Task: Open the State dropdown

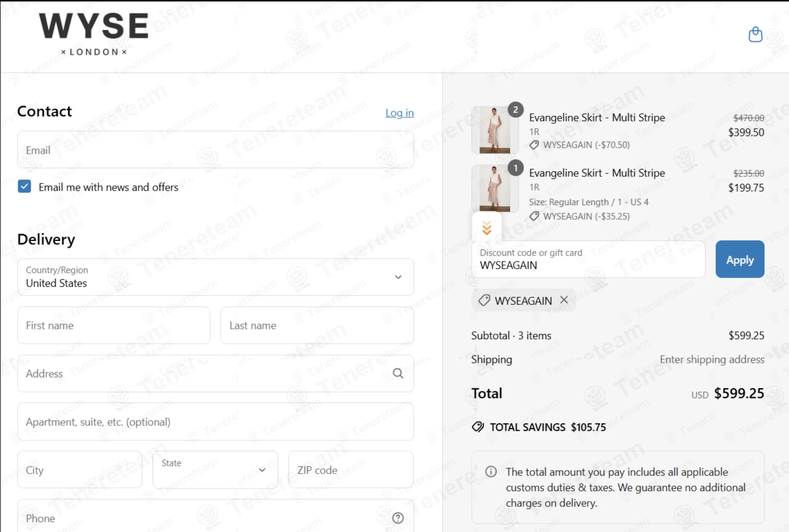Action: (x=215, y=469)
